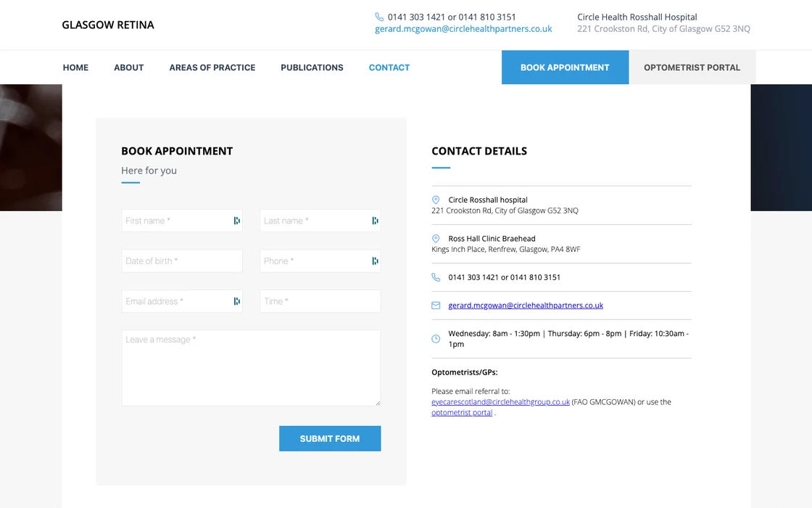Image resolution: width=812 pixels, height=508 pixels.
Task: Click the 'Here for you' subtitle
Action: coord(149,171)
